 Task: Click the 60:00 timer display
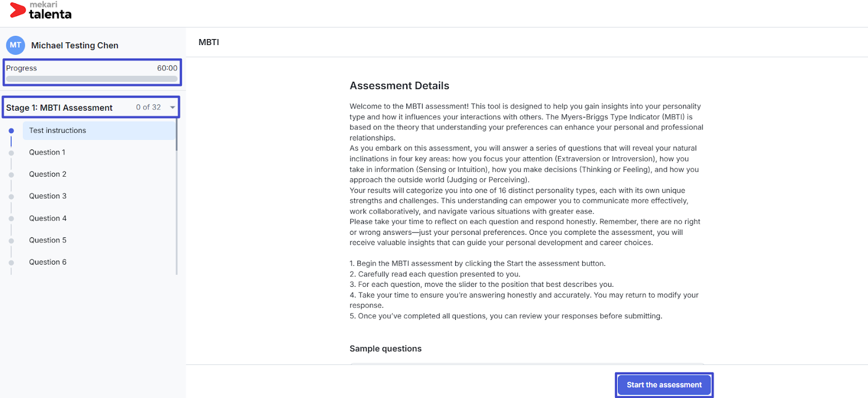coord(167,68)
